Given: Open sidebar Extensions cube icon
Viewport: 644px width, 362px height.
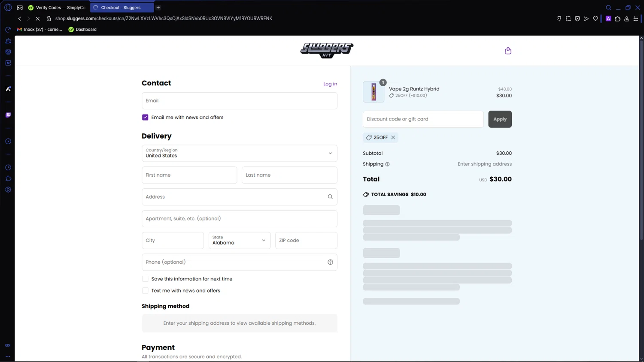Looking at the screenshot, I should tap(8, 178).
